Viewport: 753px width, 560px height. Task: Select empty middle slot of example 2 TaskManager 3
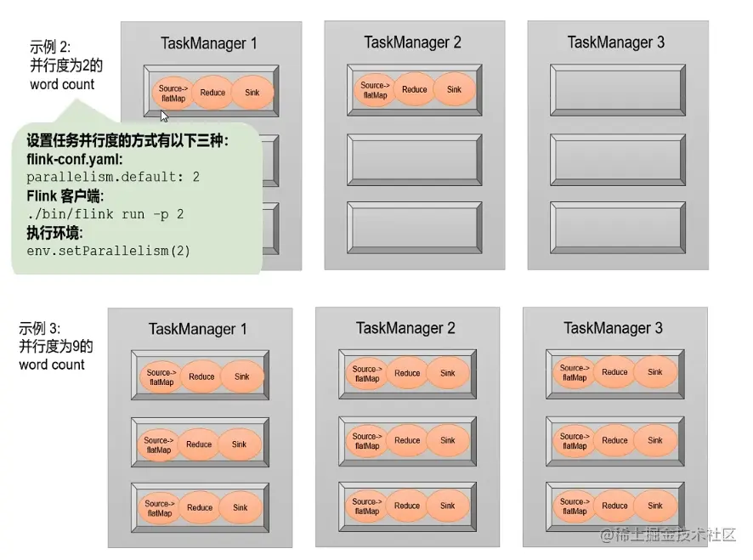pyautogui.click(x=618, y=160)
